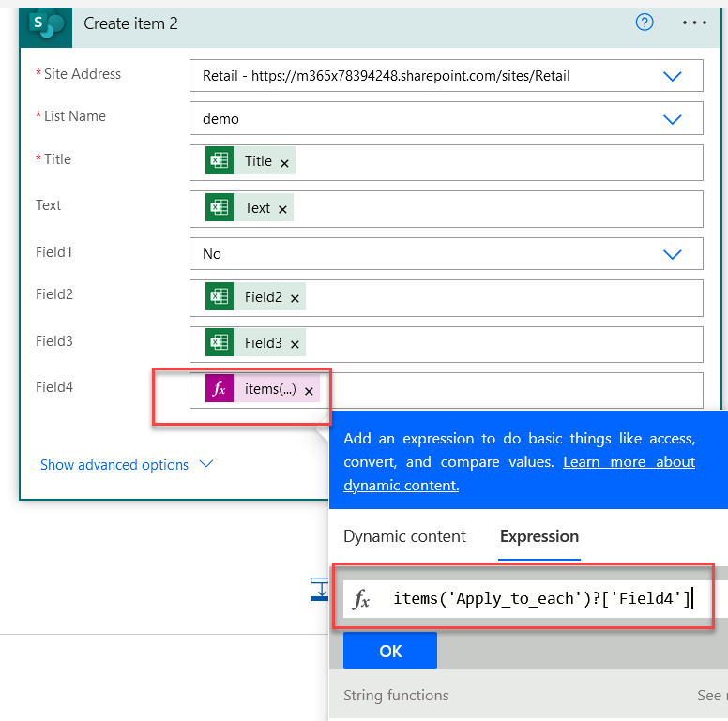Click the Excel icon on the Text token

(220, 207)
